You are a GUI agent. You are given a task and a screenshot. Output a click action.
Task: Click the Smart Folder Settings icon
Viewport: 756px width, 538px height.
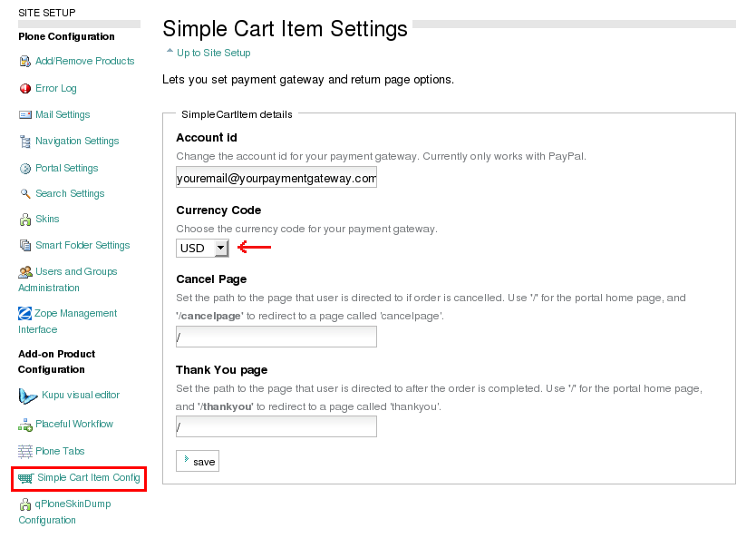click(x=25, y=245)
